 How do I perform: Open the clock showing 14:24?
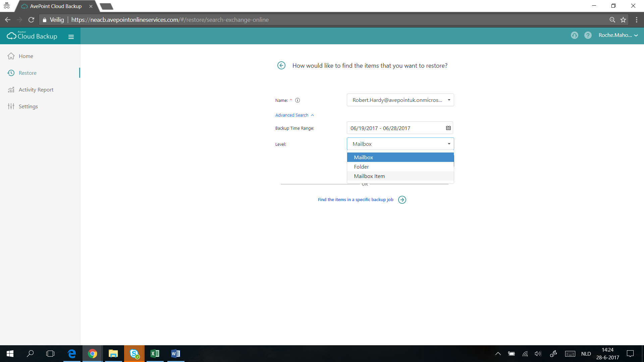[x=607, y=354]
